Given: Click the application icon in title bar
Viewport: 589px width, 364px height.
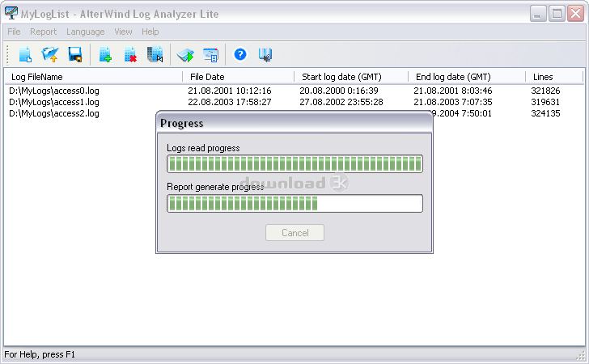Looking at the screenshot, I should tap(11, 13).
